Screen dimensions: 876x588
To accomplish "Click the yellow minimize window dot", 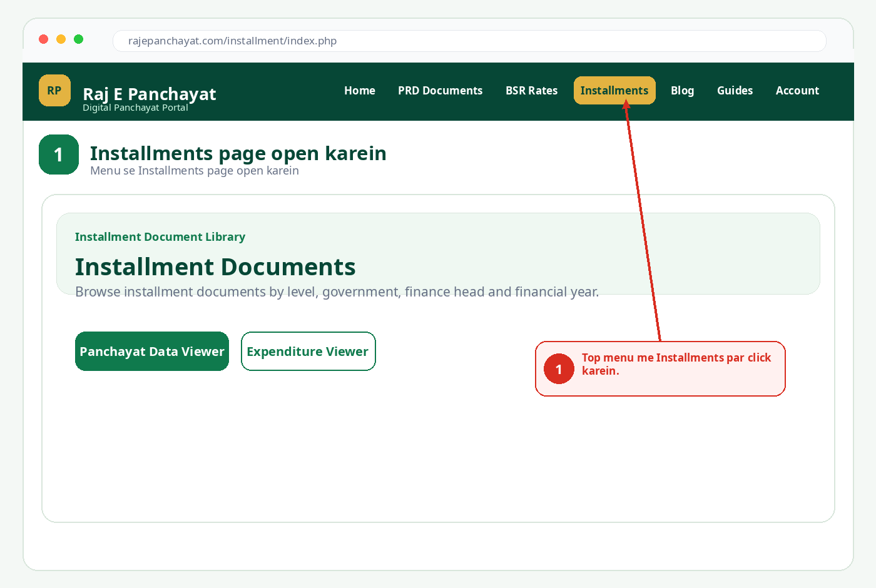I will click(x=61, y=39).
